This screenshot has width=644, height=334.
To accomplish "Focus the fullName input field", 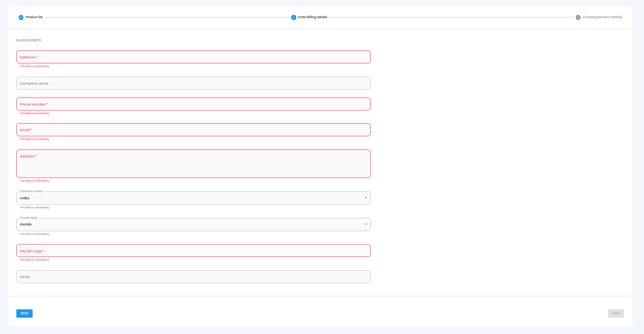I will pos(194,57).
